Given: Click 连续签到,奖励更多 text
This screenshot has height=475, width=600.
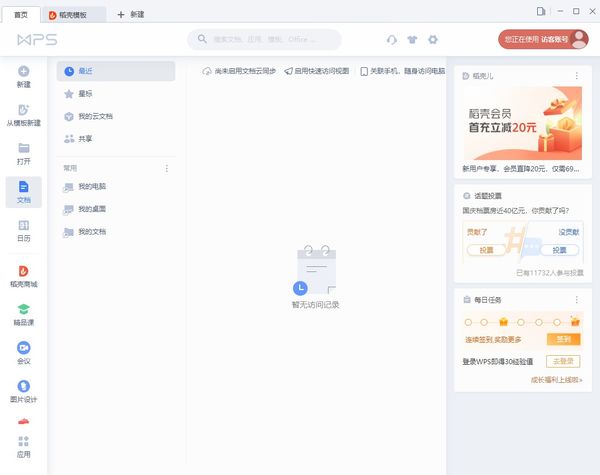Looking at the screenshot, I should [493, 340].
